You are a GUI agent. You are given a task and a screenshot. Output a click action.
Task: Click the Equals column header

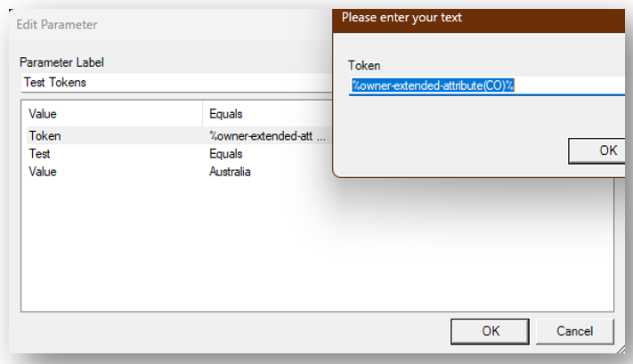[226, 114]
